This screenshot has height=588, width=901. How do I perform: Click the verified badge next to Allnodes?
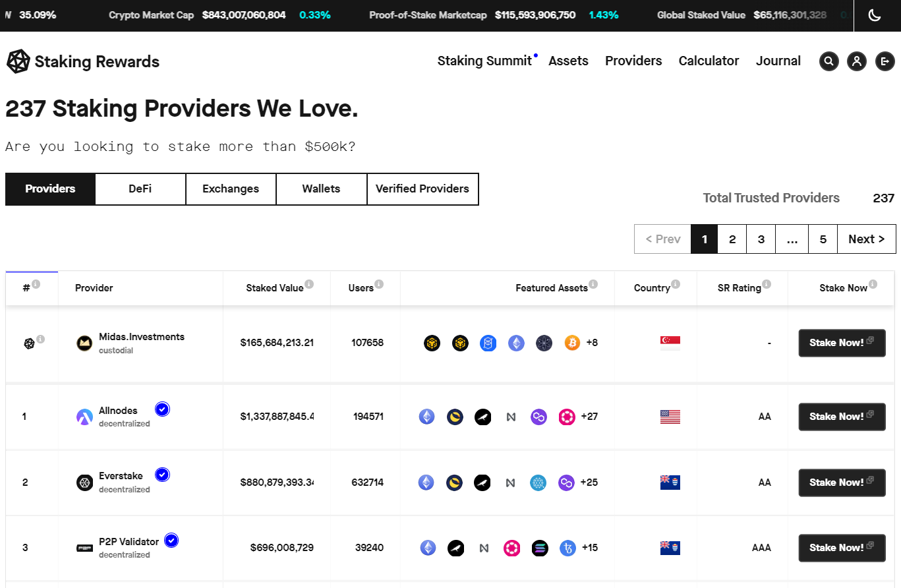click(x=163, y=409)
